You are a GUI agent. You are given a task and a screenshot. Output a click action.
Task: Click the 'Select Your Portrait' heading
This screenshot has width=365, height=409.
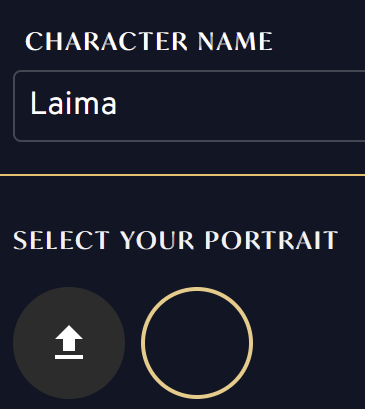(175, 240)
